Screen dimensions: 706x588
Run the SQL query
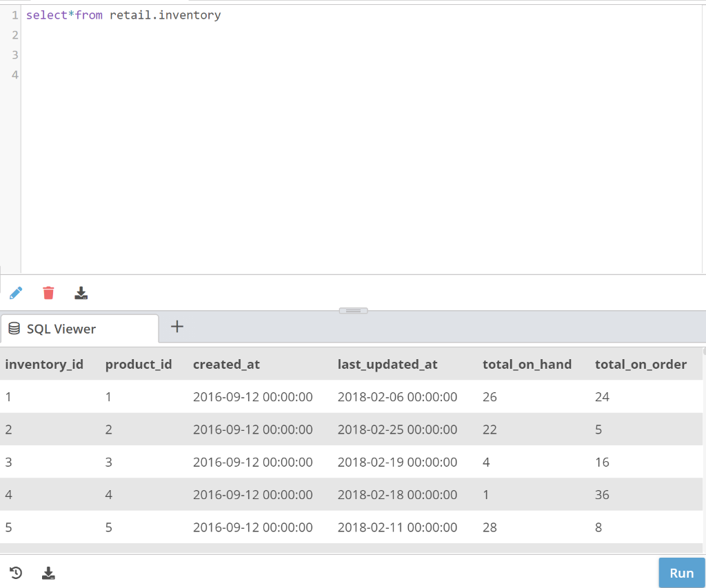click(681, 573)
